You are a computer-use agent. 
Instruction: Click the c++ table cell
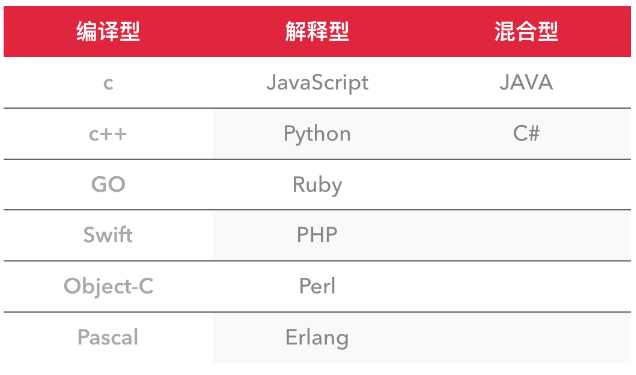coord(108,134)
